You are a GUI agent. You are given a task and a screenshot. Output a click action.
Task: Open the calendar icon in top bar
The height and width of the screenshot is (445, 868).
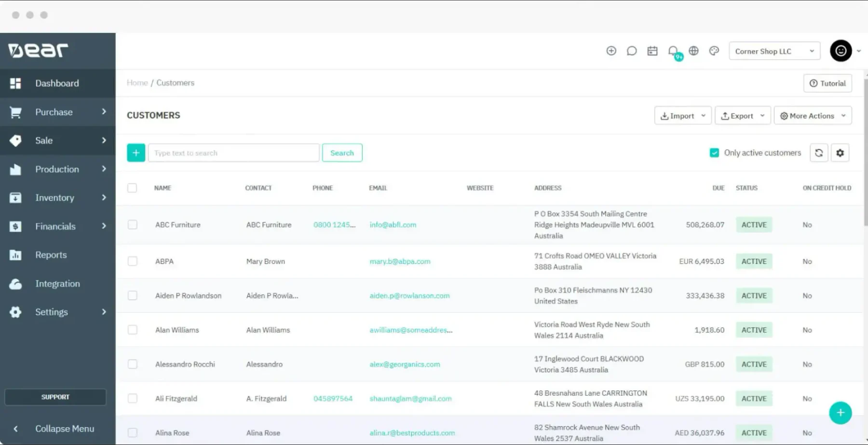click(652, 51)
